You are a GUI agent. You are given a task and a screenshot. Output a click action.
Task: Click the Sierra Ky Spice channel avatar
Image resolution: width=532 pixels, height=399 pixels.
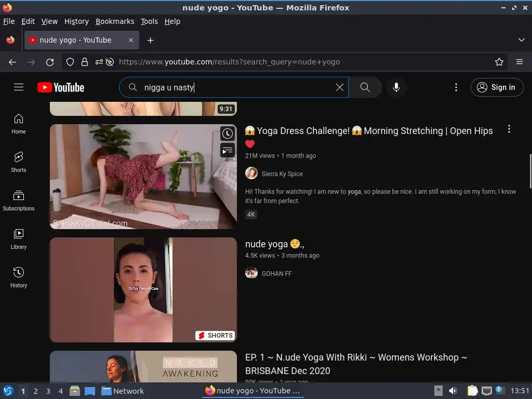click(251, 173)
